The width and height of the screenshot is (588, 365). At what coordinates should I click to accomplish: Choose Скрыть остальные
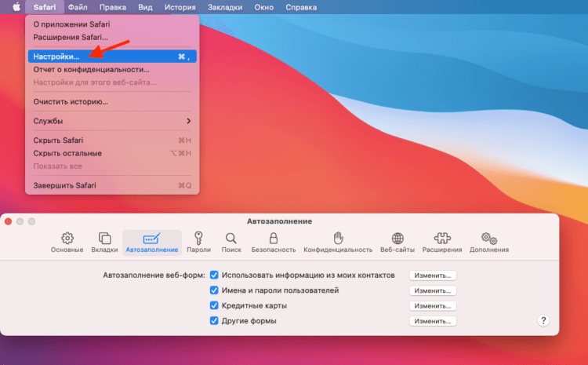112,153
